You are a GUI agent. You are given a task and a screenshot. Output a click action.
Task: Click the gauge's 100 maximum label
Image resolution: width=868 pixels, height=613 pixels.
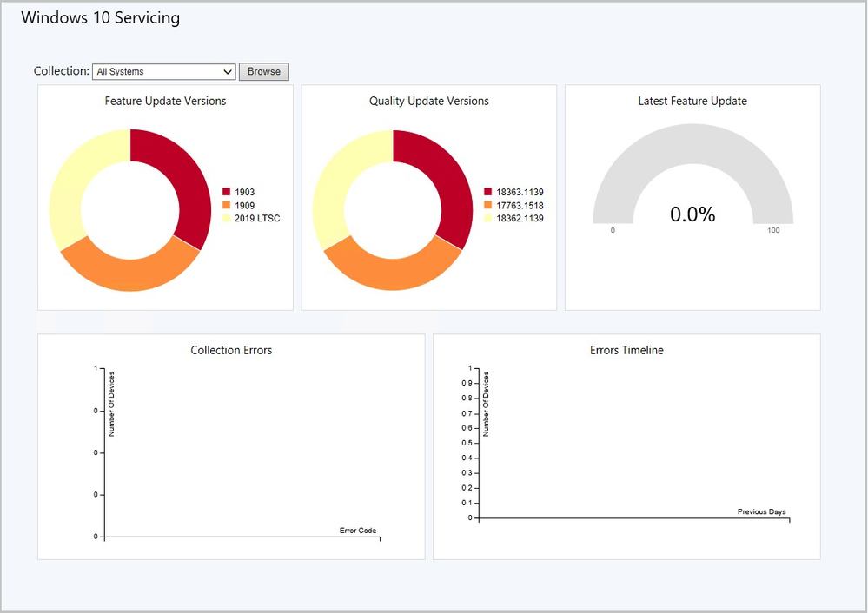pos(773,230)
